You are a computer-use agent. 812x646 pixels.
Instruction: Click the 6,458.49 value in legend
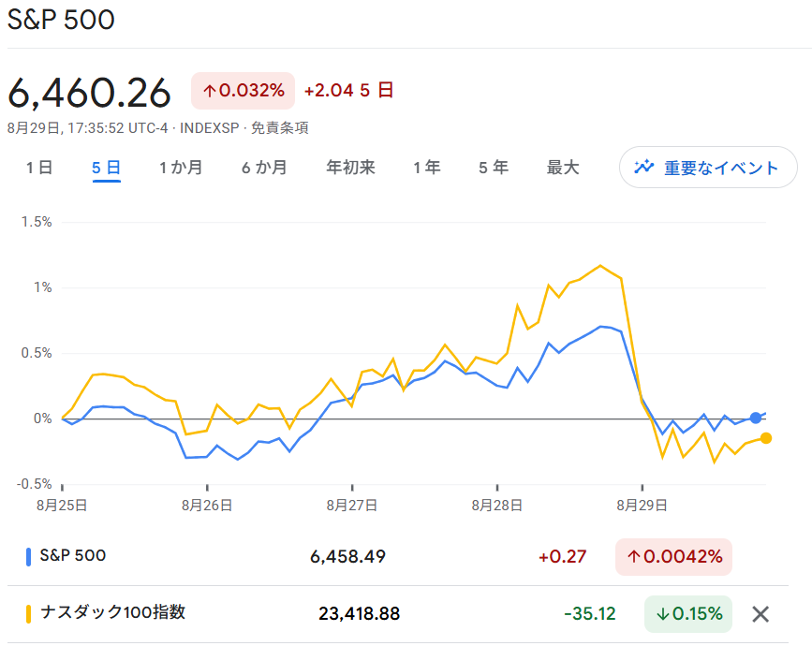[x=348, y=557]
